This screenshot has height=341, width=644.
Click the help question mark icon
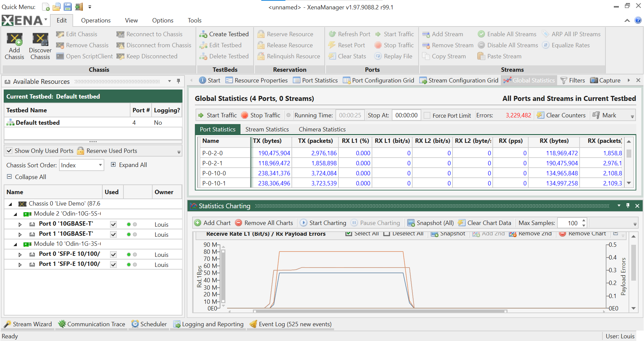point(638,20)
